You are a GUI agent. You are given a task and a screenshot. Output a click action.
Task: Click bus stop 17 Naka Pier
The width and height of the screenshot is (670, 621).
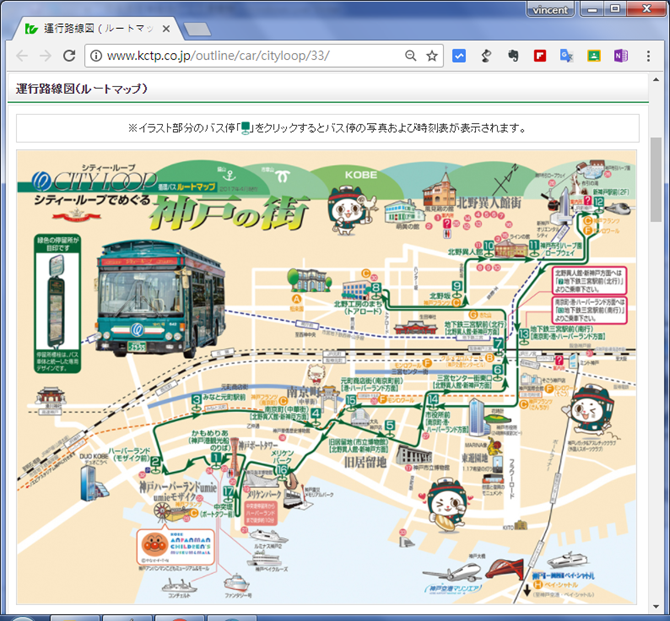tap(229, 494)
